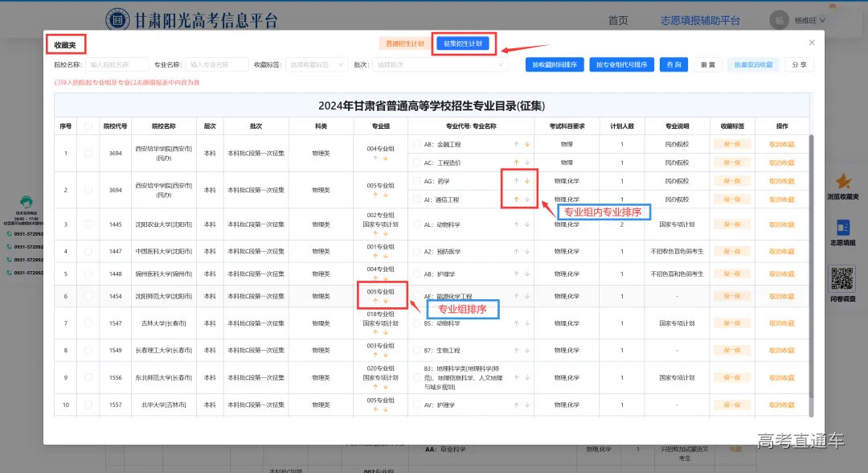Click the 院校名称 input field

119,65
